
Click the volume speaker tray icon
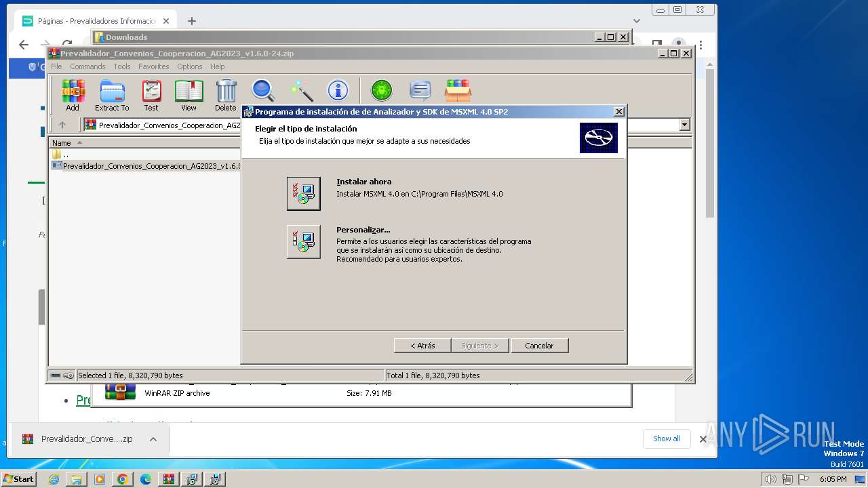770,479
